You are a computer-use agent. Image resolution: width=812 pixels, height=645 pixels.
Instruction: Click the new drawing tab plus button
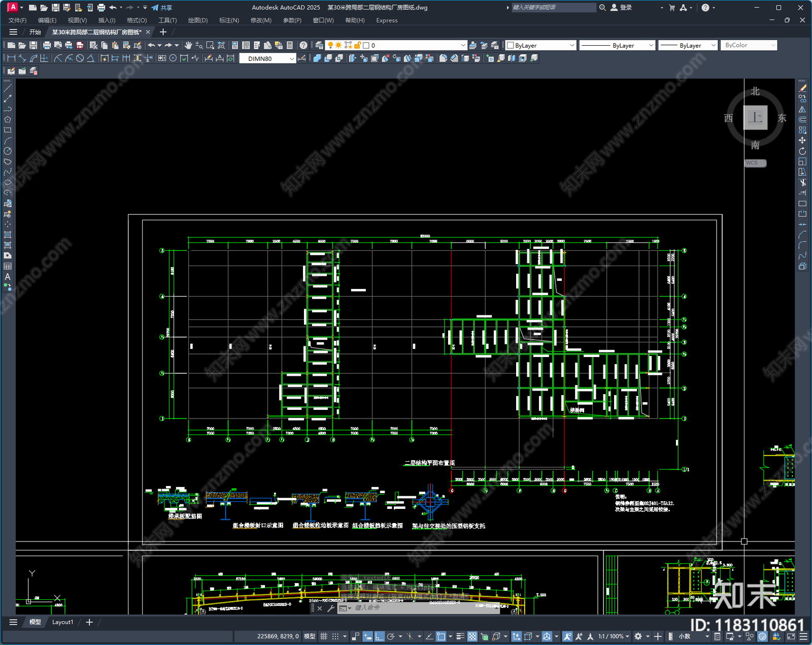(x=163, y=32)
